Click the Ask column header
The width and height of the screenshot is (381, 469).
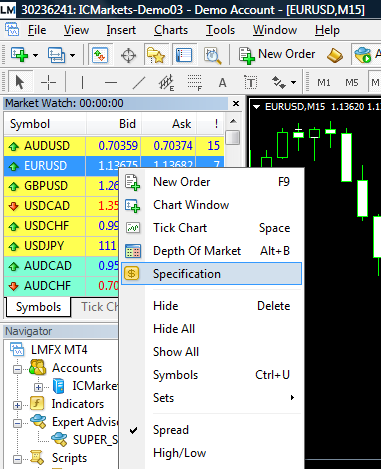[168, 124]
